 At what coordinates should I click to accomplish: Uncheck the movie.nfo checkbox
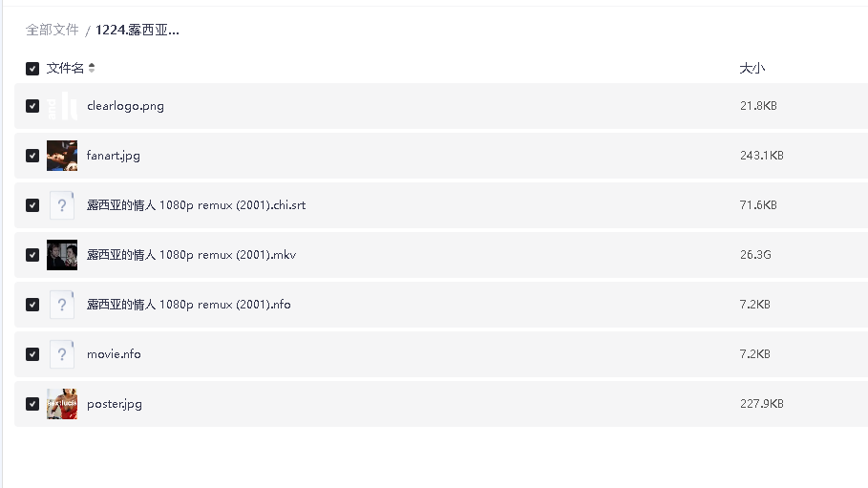pos(32,354)
